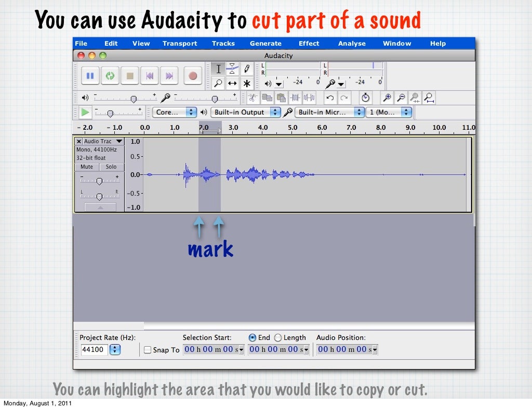Click the Paste clipboard icon
532x409 pixels.
point(281,98)
